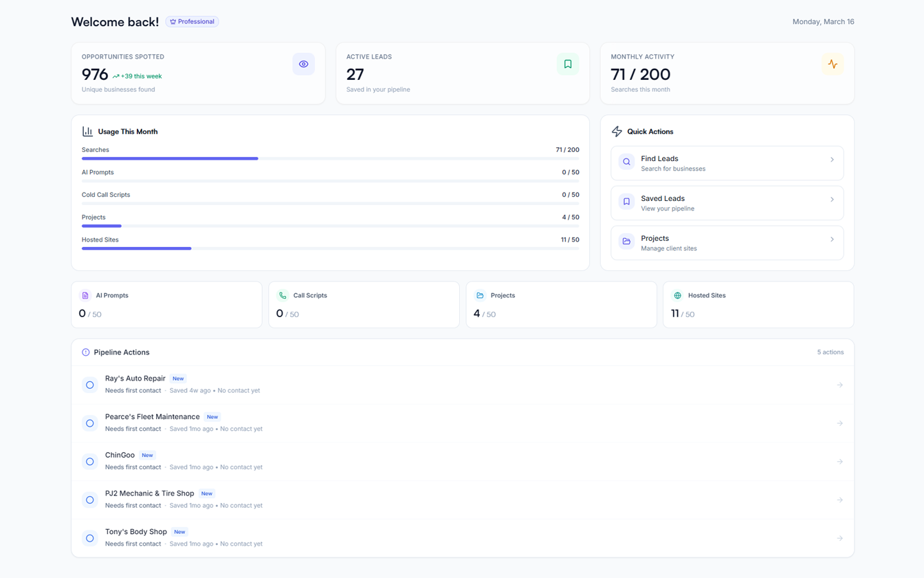
Task: Toggle the circle for Pearce's Fleet Maintenance
Action: point(90,423)
